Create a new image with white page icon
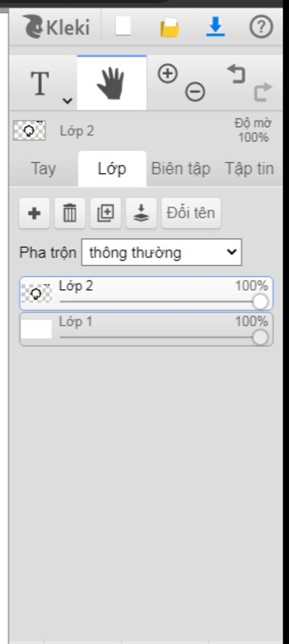Image resolution: width=289 pixels, height=644 pixels. click(x=123, y=26)
